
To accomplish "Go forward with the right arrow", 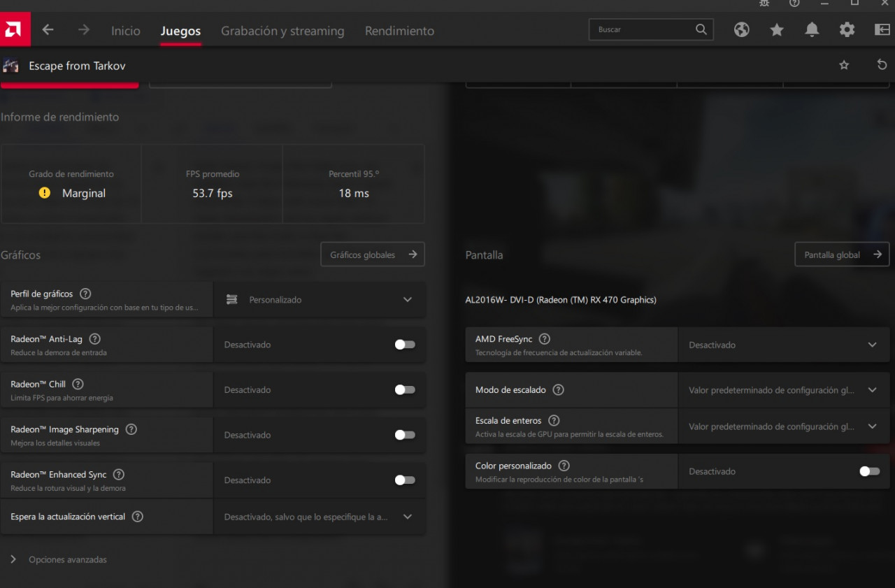I will click(x=84, y=29).
